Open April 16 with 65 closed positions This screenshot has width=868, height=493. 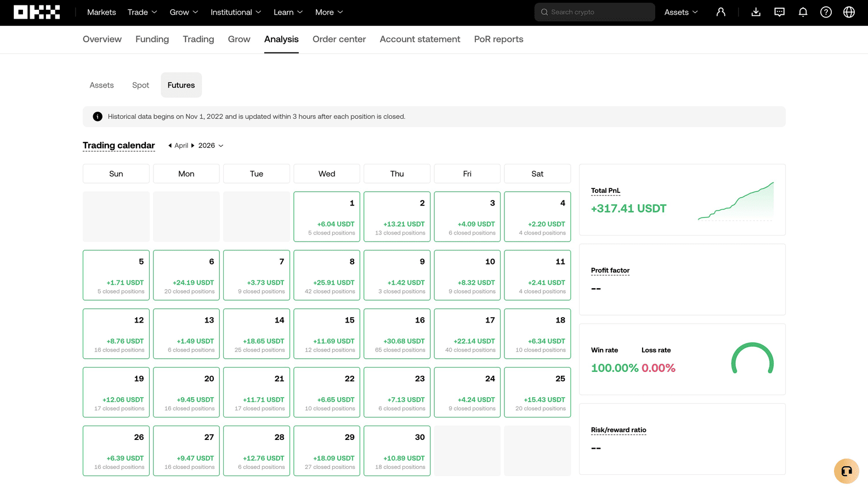click(397, 334)
